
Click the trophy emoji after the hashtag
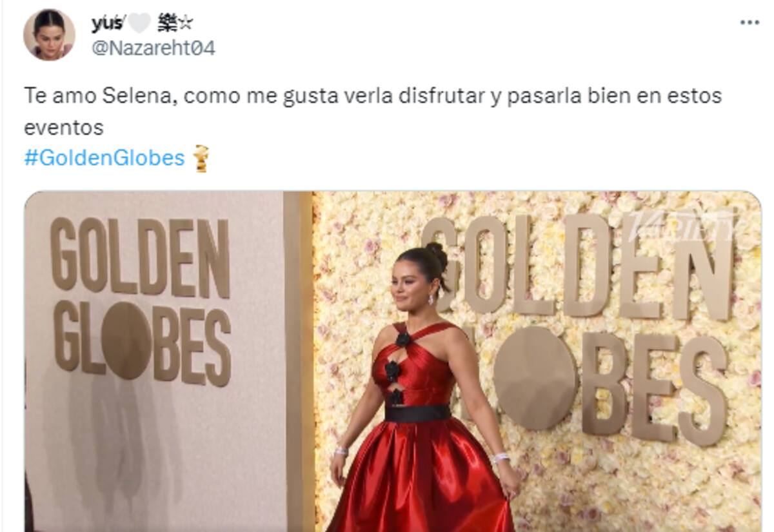click(202, 159)
